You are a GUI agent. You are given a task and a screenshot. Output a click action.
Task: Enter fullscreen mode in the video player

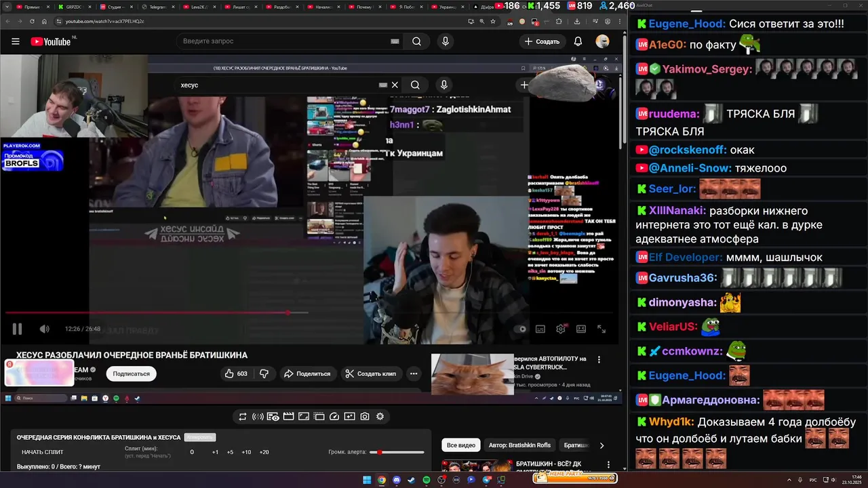601,329
